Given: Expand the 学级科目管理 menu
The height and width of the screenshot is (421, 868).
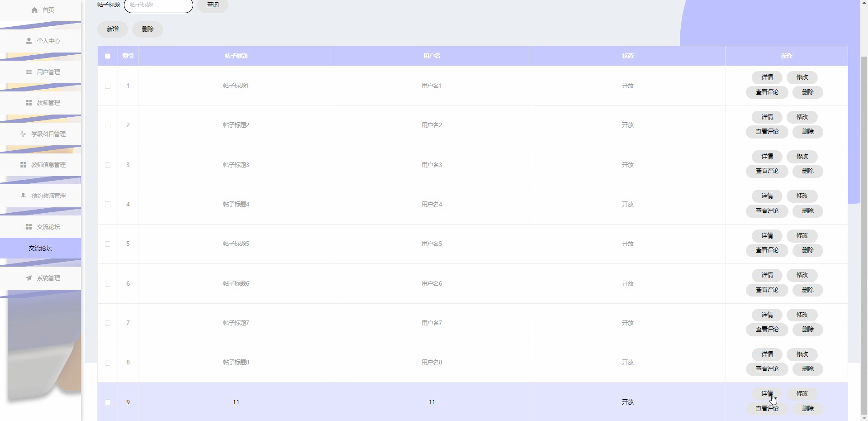Looking at the screenshot, I should pos(41,134).
